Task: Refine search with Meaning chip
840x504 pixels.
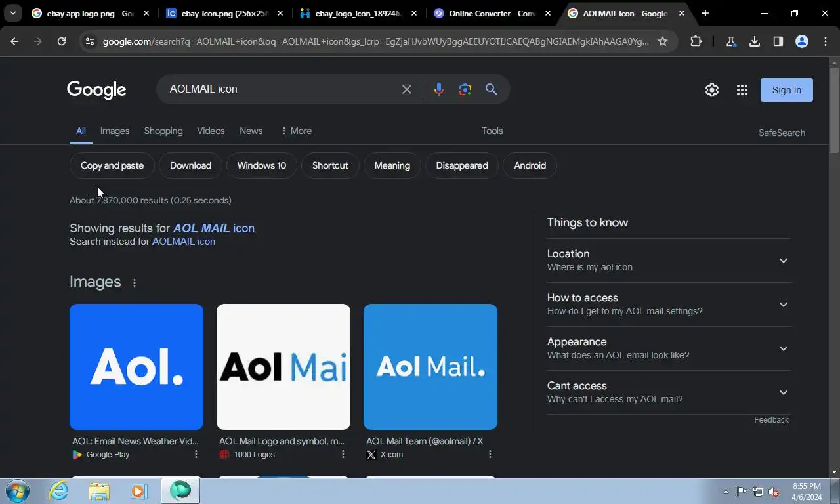Action: point(392,165)
